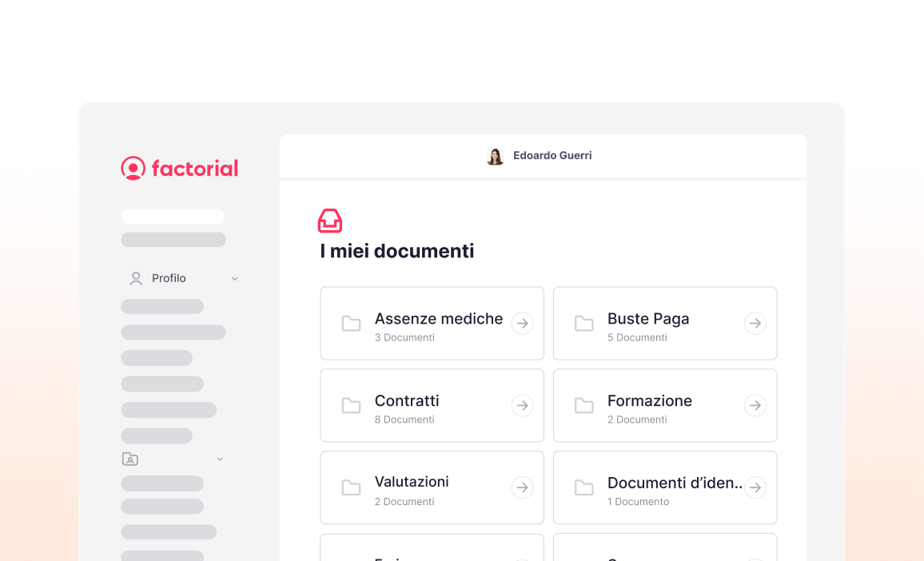Open the Buste Paga folder
The width and height of the screenshot is (924, 561).
[665, 324]
